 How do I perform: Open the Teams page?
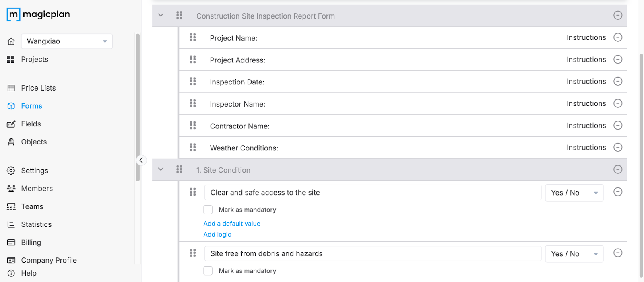pos(32,207)
